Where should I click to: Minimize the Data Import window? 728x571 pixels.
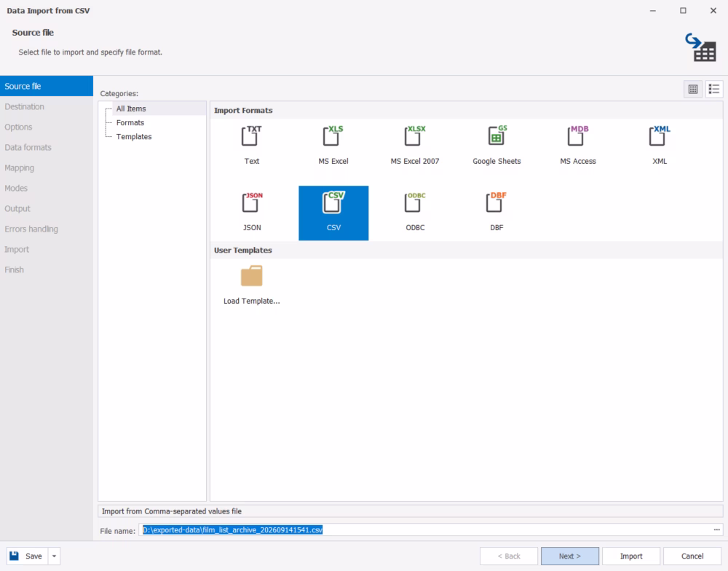coord(653,10)
